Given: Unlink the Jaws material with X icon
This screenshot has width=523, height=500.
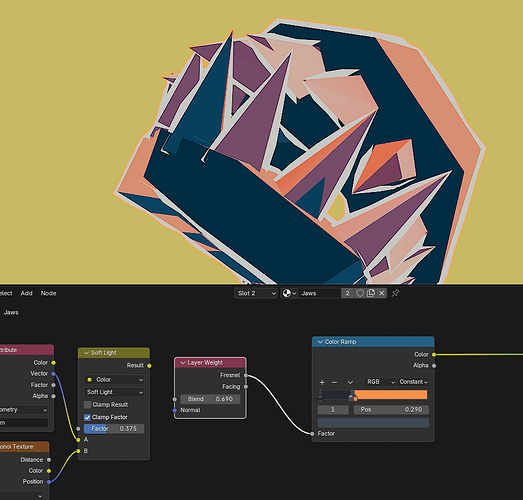Looking at the screenshot, I should [382, 293].
